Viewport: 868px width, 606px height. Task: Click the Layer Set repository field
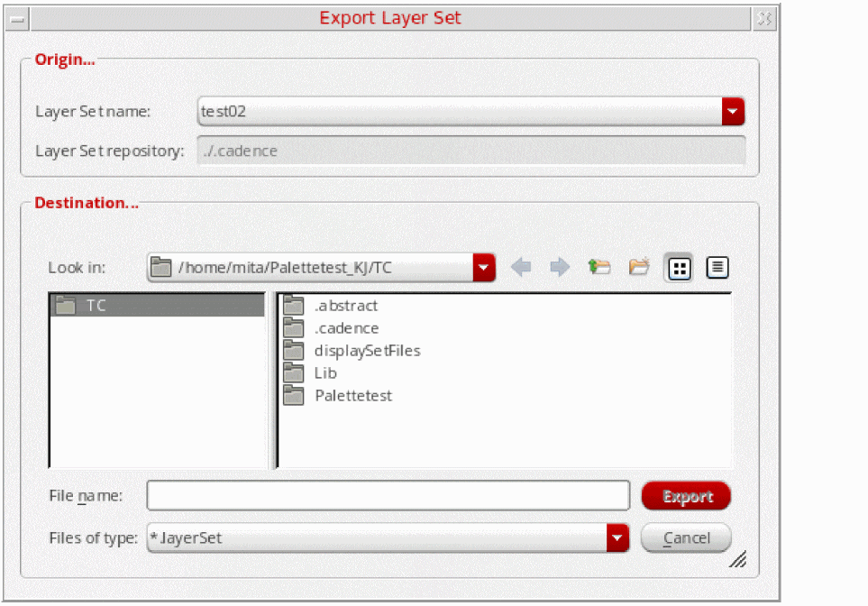pos(471,151)
